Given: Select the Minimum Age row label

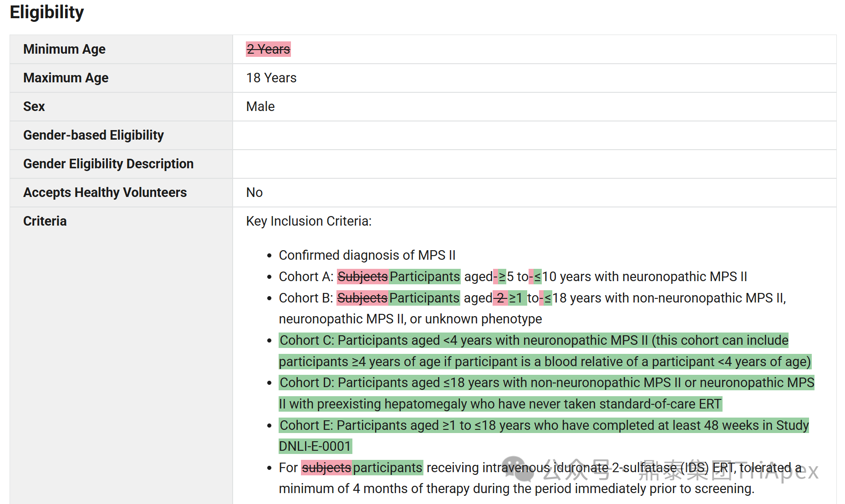Looking at the screenshot, I should 64,49.
